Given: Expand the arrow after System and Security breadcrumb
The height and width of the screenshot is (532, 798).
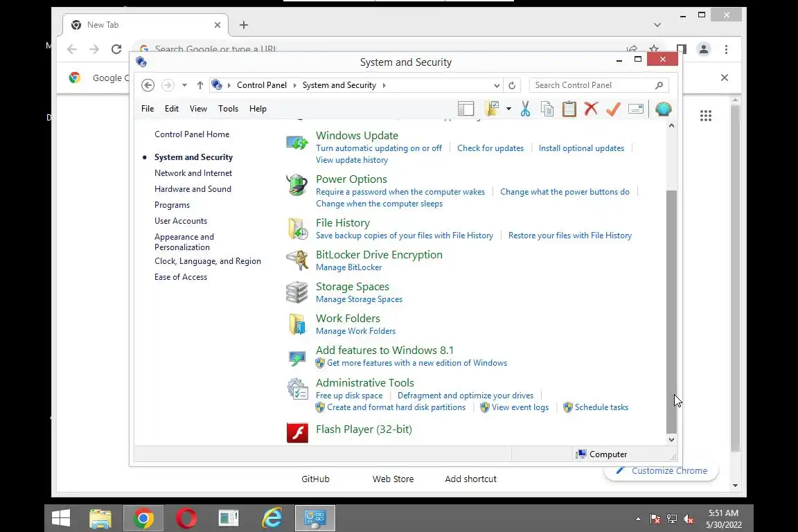Looking at the screenshot, I should [x=384, y=85].
